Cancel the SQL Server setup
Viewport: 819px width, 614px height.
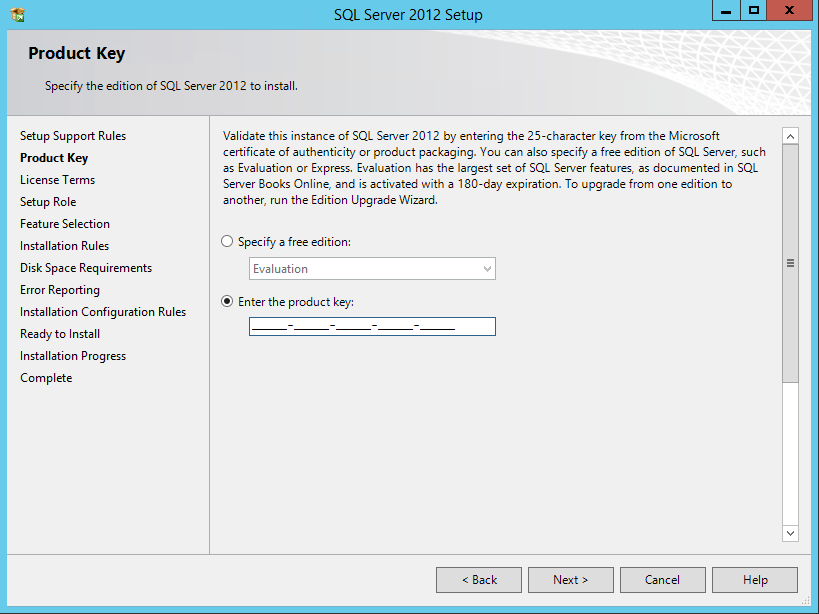pos(663,580)
